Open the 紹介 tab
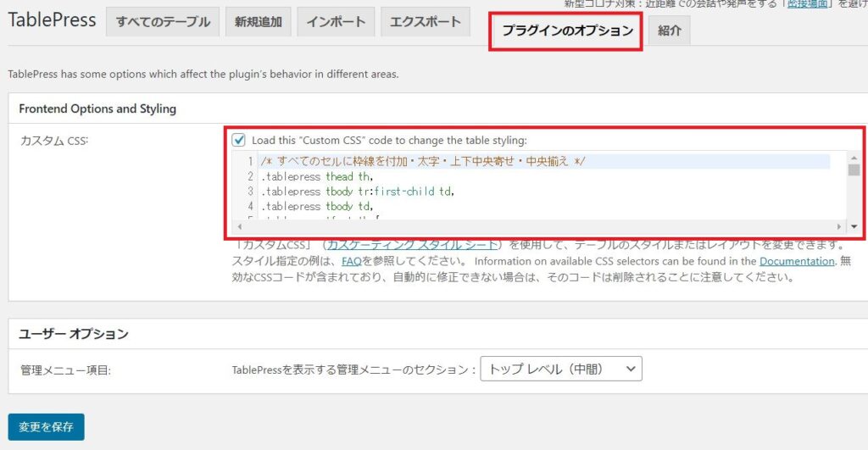Screen dimensions: 868x450 (670, 31)
